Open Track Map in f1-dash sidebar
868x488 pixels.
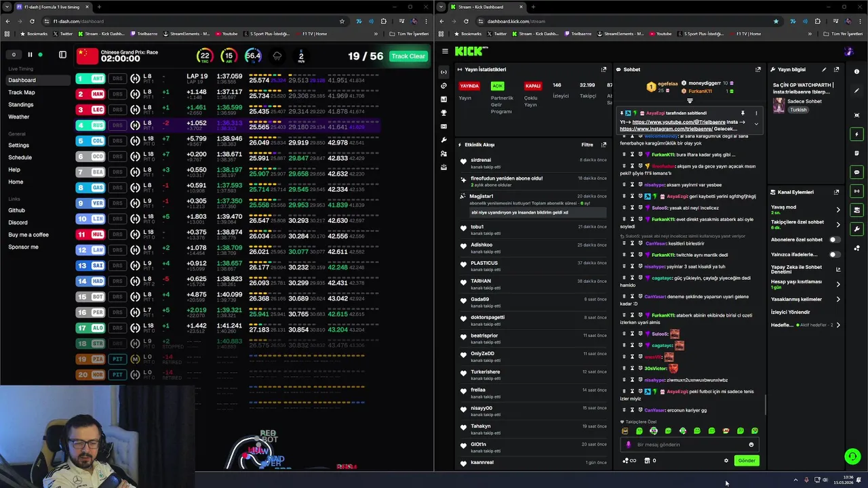[22, 92]
